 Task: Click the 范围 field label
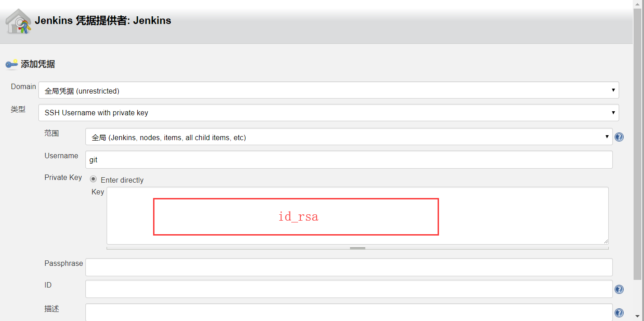pos(51,133)
